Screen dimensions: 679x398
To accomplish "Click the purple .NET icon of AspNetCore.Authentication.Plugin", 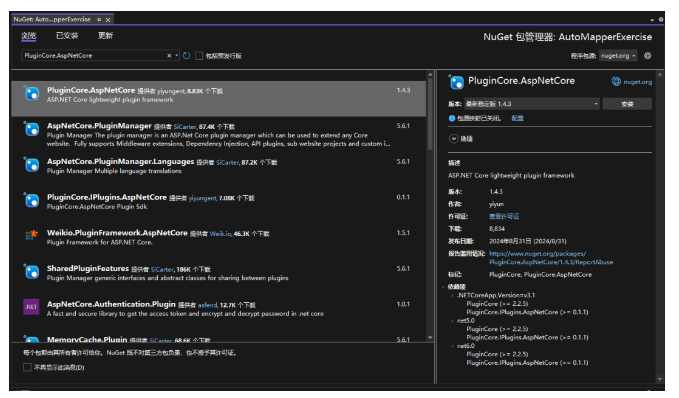I will 31,307.
